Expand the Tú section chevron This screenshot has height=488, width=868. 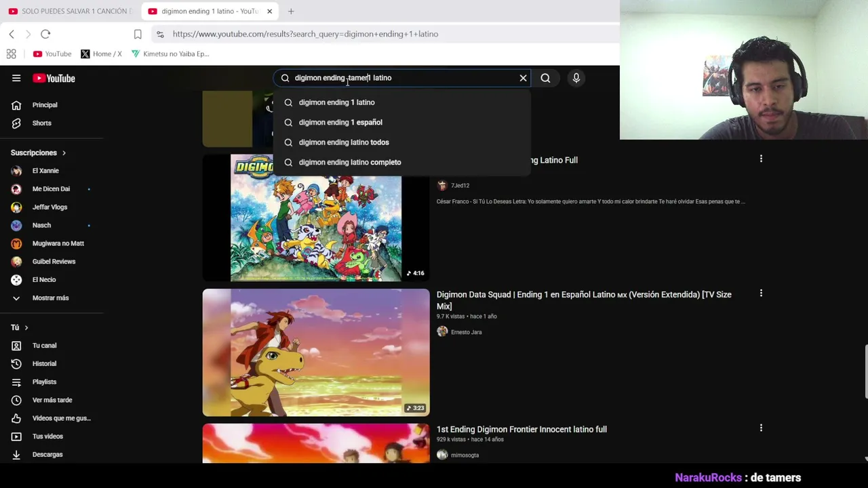pos(26,328)
